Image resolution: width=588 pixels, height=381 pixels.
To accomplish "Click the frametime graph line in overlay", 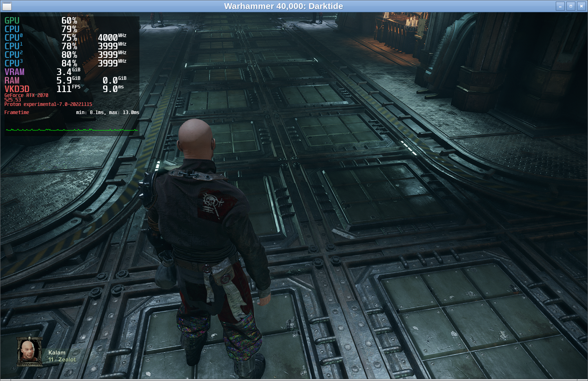I will coord(72,130).
